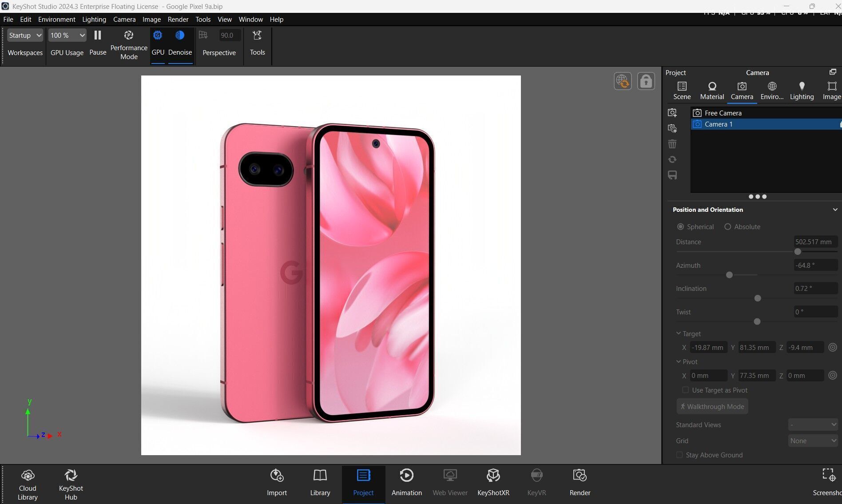This screenshot has width=842, height=504.
Task: Click the pick Target icon
Action: [833, 347]
